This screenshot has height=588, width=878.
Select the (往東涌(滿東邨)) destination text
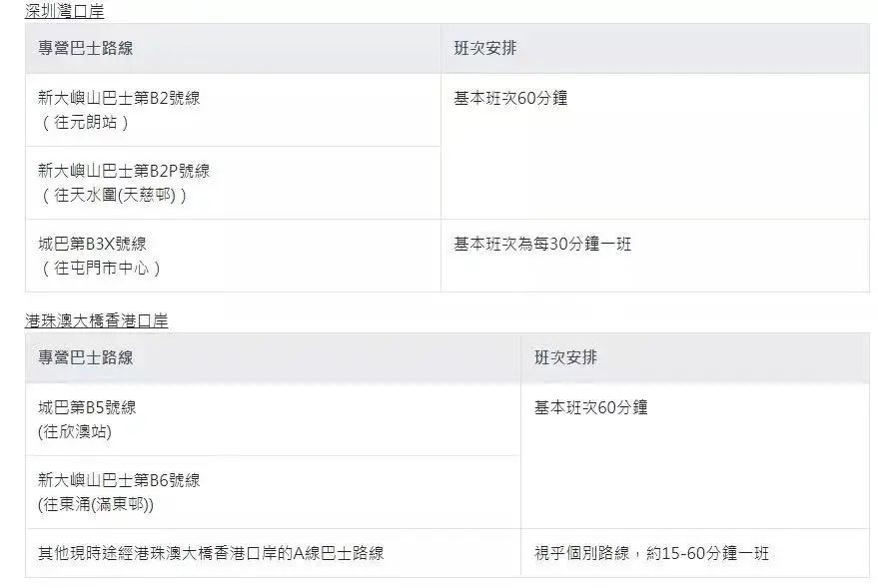pyautogui.click(x=96, y=505)
